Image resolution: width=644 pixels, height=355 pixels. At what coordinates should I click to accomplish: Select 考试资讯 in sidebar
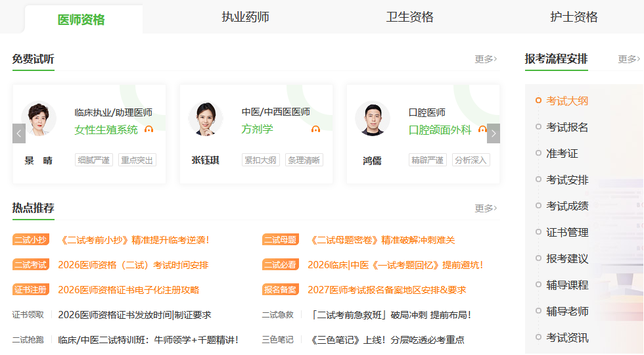[x=567, y=338]
